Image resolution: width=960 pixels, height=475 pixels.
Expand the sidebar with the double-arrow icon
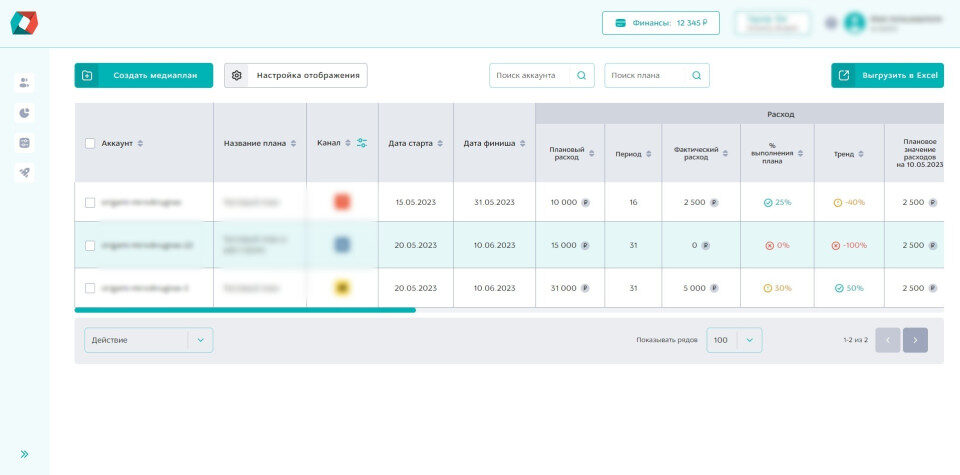coord(25,454)
